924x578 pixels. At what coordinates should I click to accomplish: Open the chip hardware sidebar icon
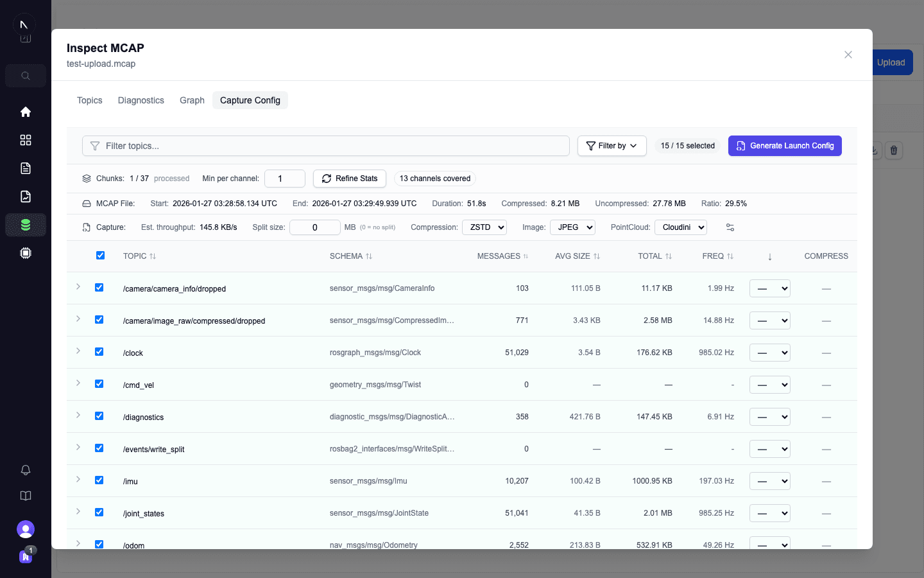click(x=26, y=253)
